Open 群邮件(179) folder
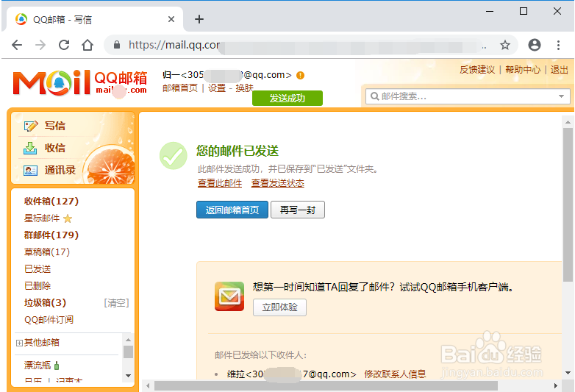Image resolution: width=575 pixels, height=392 pixels. pyautogui.click(x=51, y=235)
